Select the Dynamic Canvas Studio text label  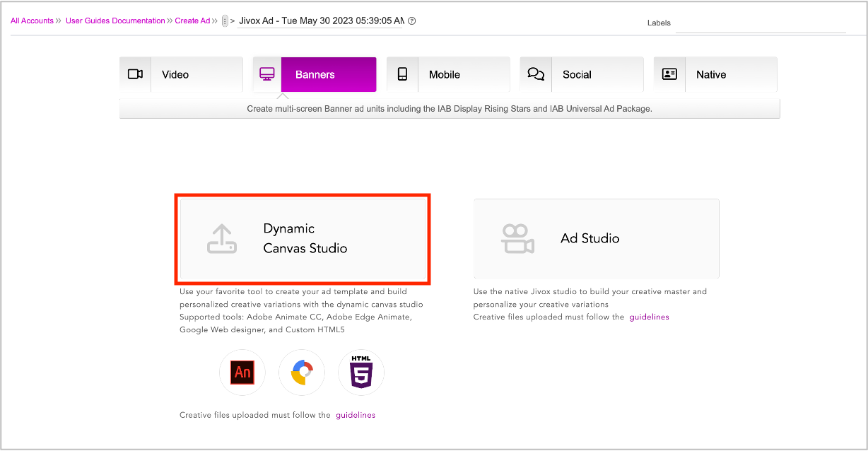tap(305, 238)
